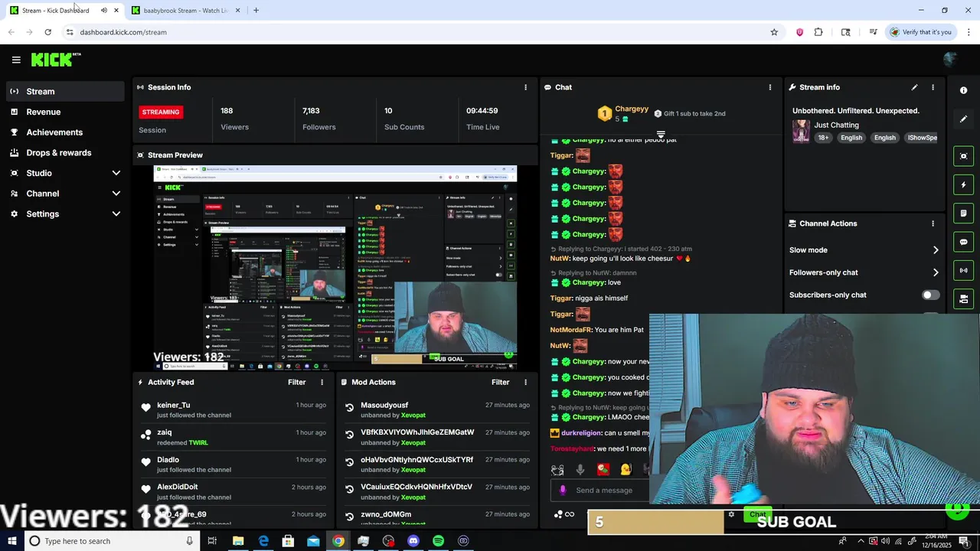
Task: Bookmark this page with star icon
Action: (774, 32)
